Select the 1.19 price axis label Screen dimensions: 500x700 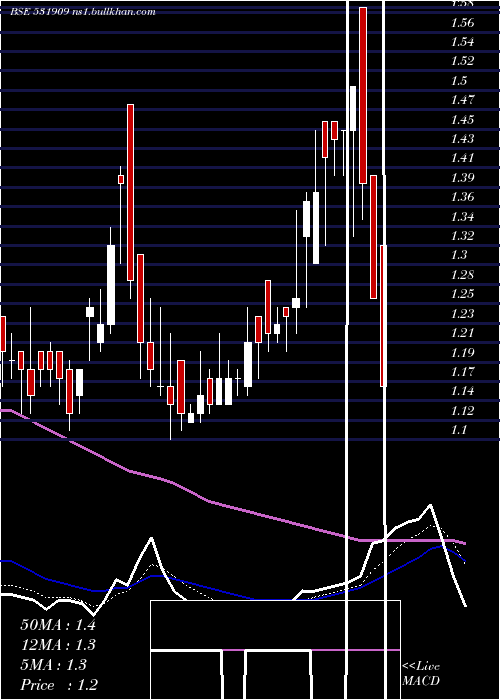[462, 352]
